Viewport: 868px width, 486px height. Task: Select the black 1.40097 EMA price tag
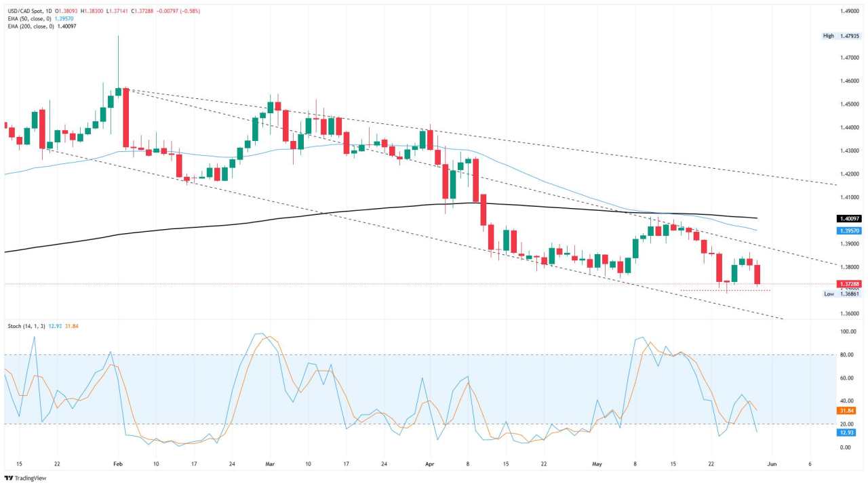[849, 219]
